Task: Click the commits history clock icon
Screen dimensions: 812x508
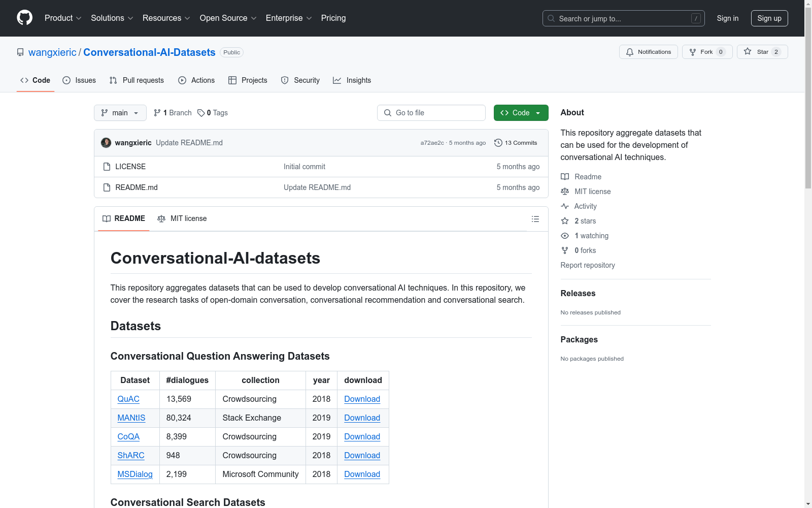Action: pos(498,143)
